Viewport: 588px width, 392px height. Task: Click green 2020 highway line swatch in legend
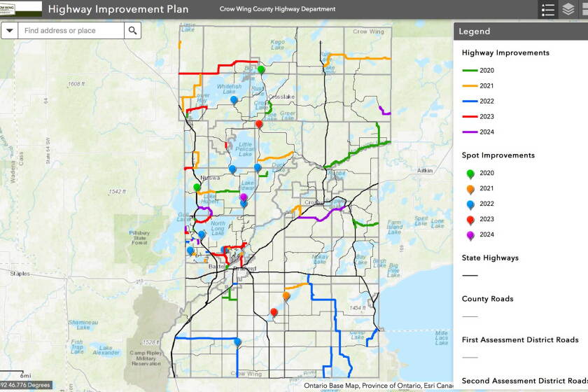click(470, 71)
